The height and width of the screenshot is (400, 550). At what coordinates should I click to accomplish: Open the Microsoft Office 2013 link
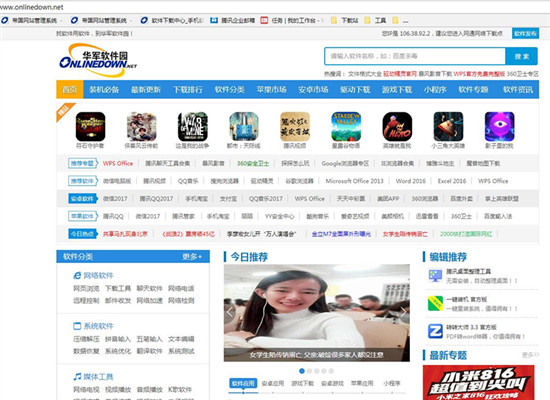(354, 181)
